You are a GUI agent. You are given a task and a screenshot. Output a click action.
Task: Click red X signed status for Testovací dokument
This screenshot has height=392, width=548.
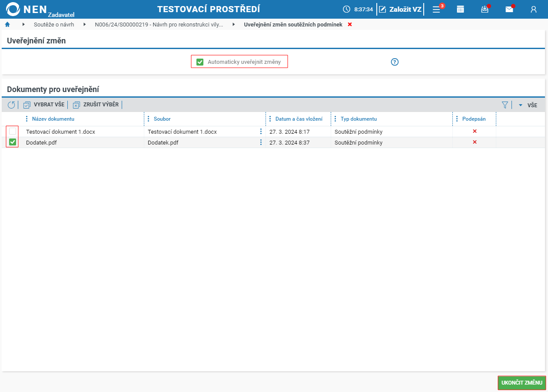475,132
